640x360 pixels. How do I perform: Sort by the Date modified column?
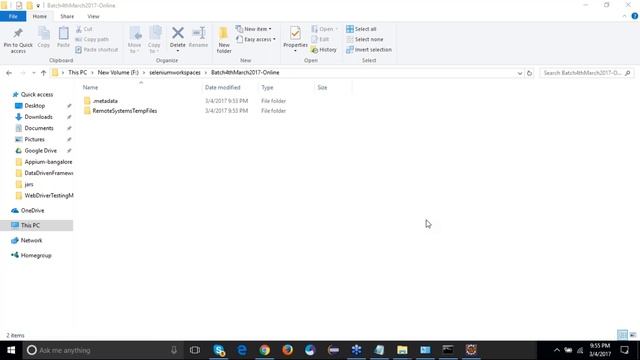222,87
